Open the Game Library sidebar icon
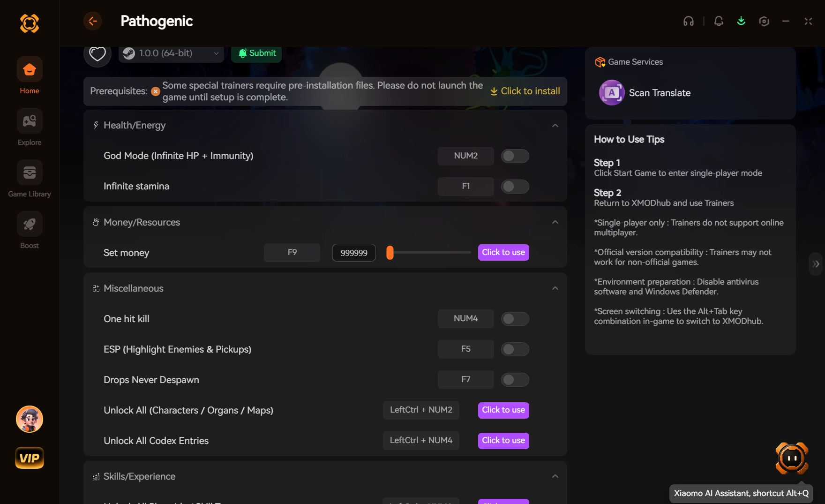The image size is (825, 504). click(x=30, y=173)
